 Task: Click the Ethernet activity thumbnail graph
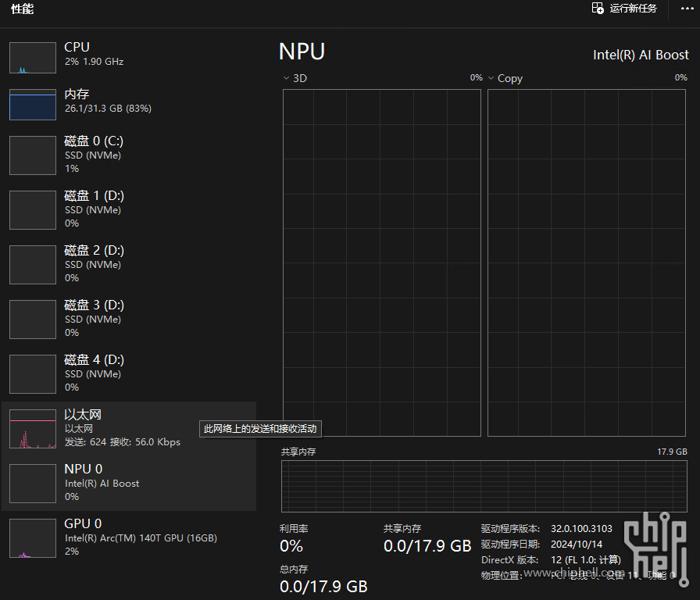(x=33, y=429)
